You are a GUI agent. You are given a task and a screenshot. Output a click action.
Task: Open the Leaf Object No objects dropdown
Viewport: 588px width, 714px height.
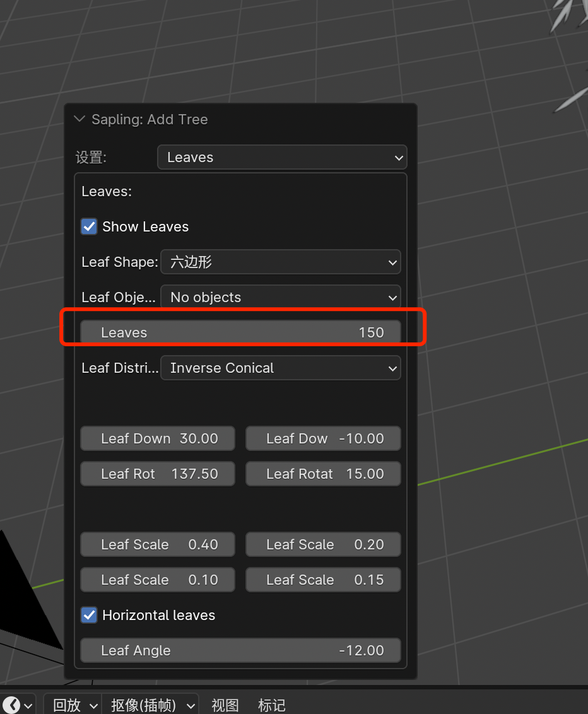pyautogui.click(x=281, y=297)
